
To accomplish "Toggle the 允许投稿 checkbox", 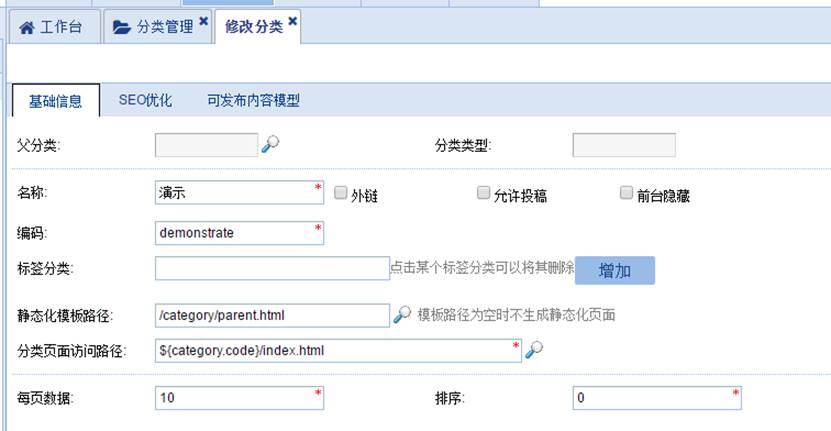I will 484,193.
